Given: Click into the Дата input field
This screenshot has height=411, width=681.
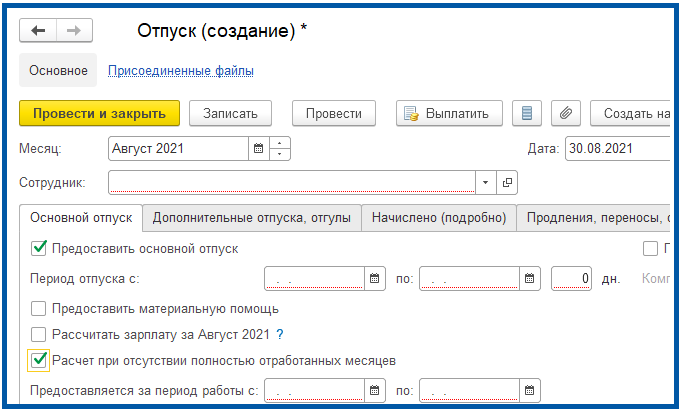Looking at the screenshot, I should 615,149.
